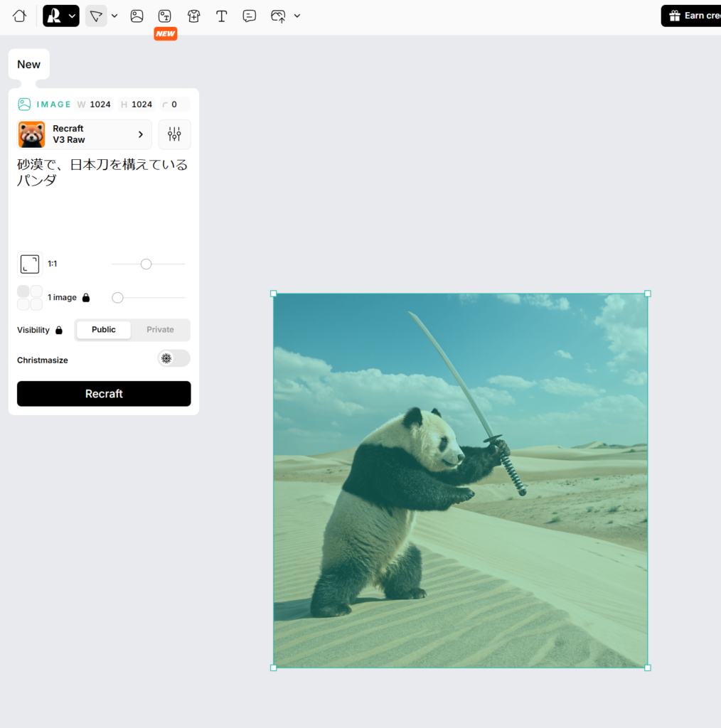Screen dimensions: 721x728
Task: Toggle the Christmasize switch
Action: [173, 358]
